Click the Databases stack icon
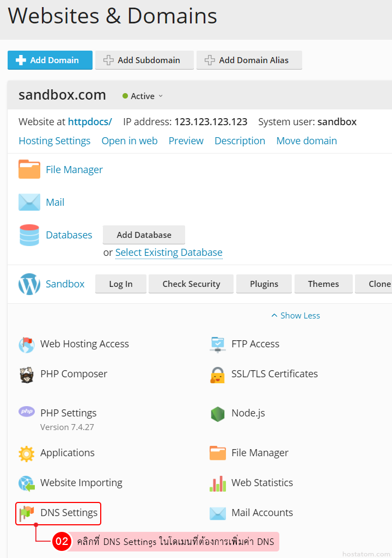Viewport: 392px width, 558px height. click(x=29, y=235)
